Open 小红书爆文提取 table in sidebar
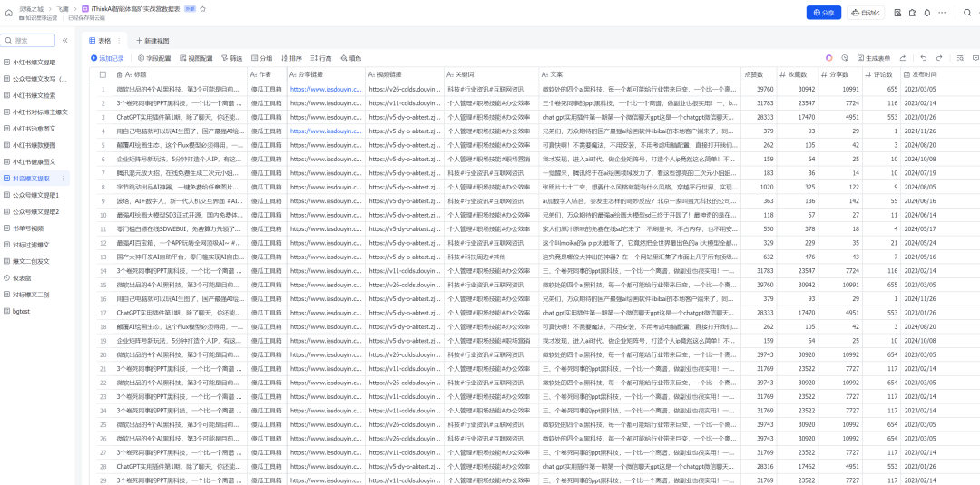 (x=35, y=63)
